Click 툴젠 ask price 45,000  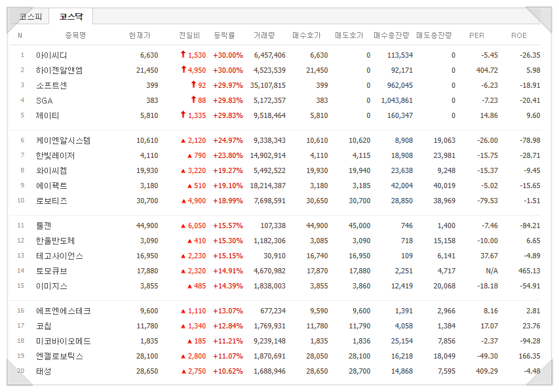click(x=359, y=225)
